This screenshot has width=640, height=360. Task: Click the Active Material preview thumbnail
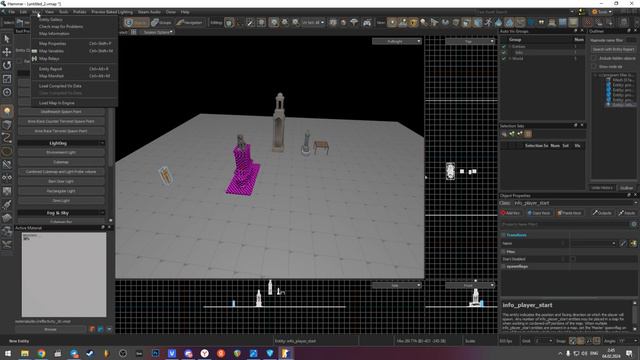tap(64, 275)
